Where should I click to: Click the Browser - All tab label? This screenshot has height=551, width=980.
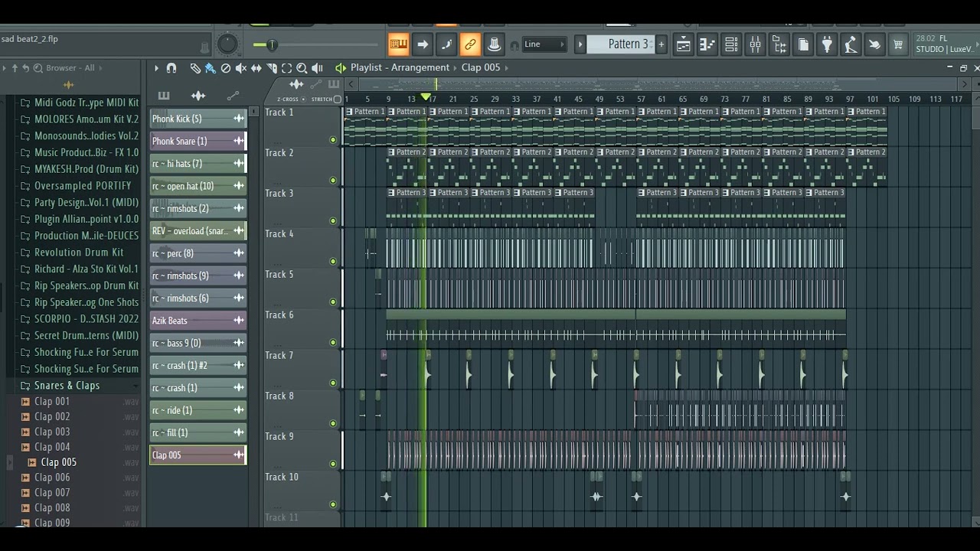[x=70, y=68]
